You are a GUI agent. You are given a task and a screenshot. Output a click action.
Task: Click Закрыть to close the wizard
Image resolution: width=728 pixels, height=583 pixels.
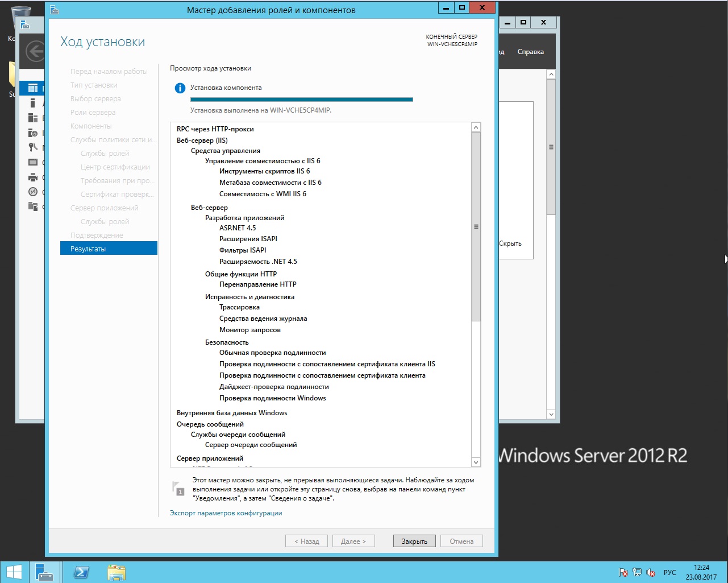414,541
